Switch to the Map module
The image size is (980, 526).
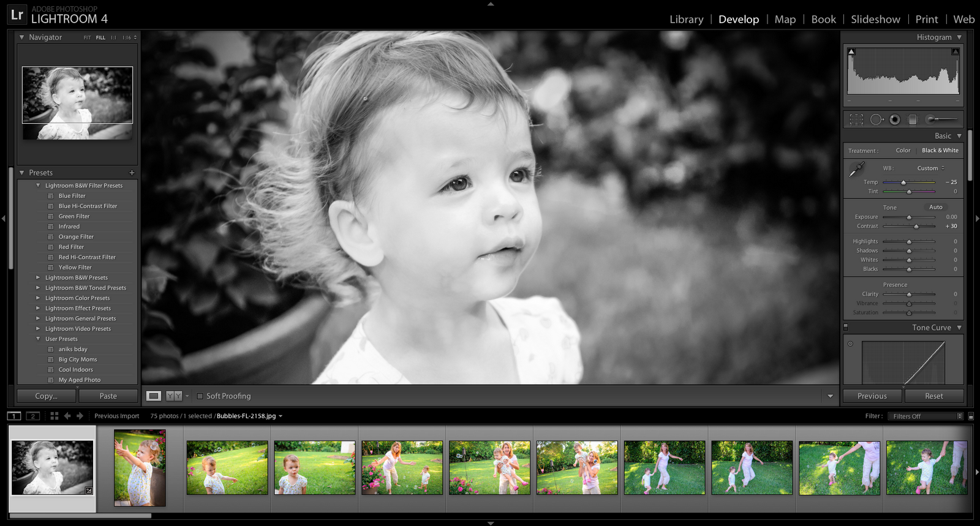coord(785,20)
